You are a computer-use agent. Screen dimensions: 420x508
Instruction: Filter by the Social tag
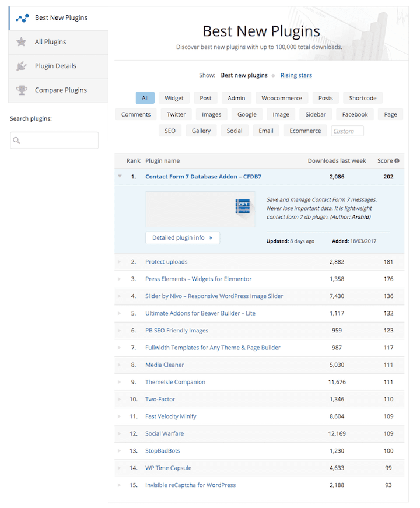tap(235, 131)
